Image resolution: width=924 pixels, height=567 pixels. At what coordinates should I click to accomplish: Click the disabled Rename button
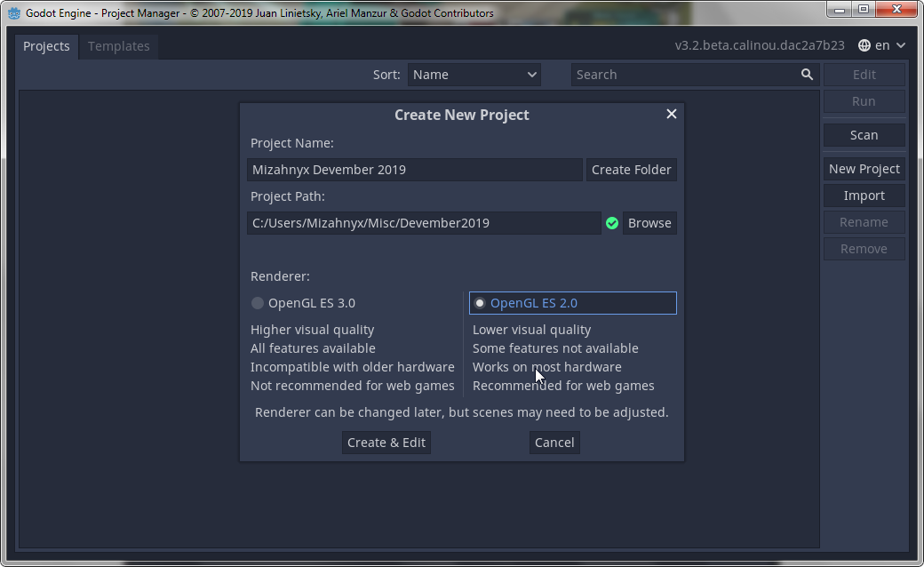pyautogui.click(x=864, y=222)
